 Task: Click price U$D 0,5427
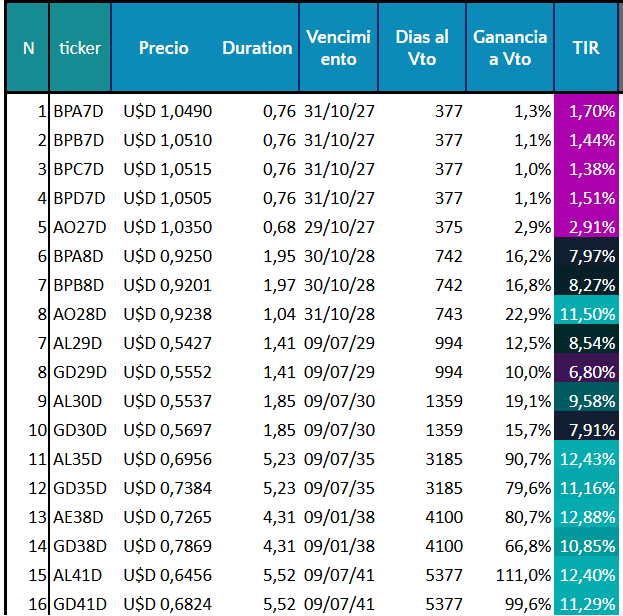168,343
